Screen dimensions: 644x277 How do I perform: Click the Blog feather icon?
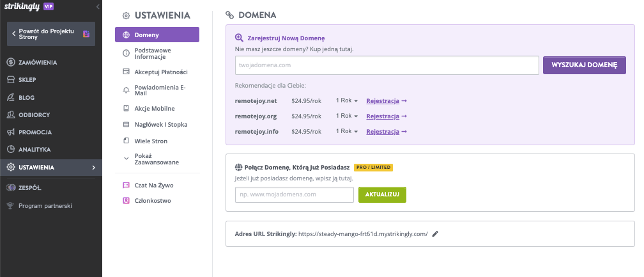tap(11, 97)
